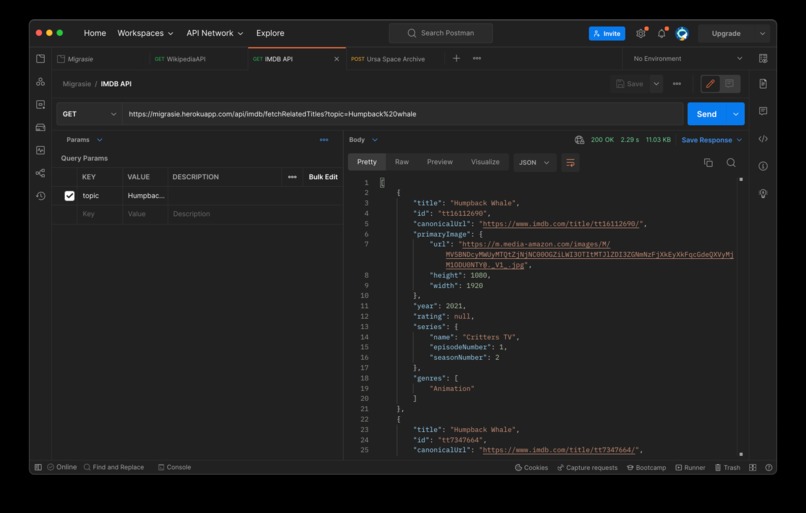Image resolution: width=806 pixels, height=513 pixels.
Task: Click the Send button
Action: 707,114
